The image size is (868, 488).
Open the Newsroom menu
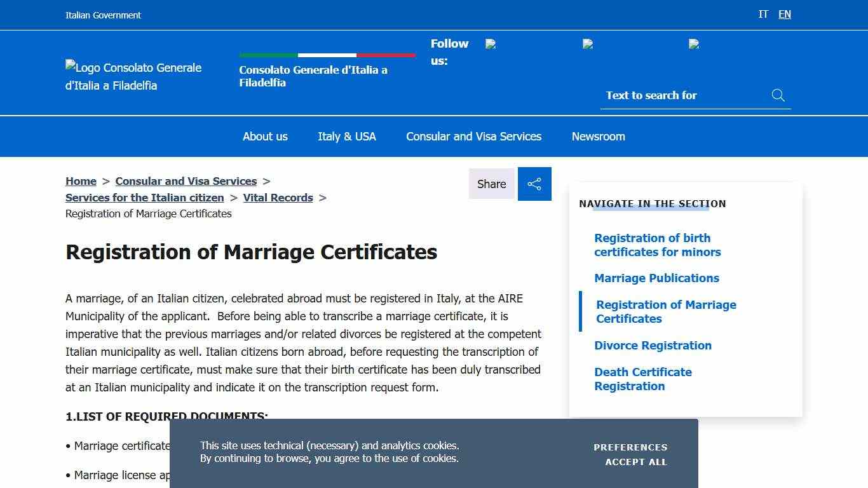coord(598,136)
